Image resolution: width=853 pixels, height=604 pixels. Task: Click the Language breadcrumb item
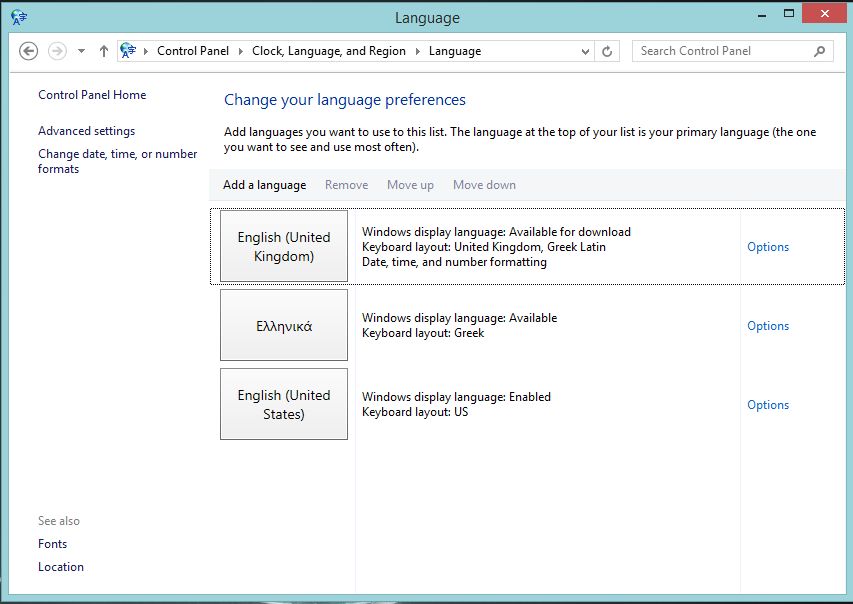(x=455, y=51)
